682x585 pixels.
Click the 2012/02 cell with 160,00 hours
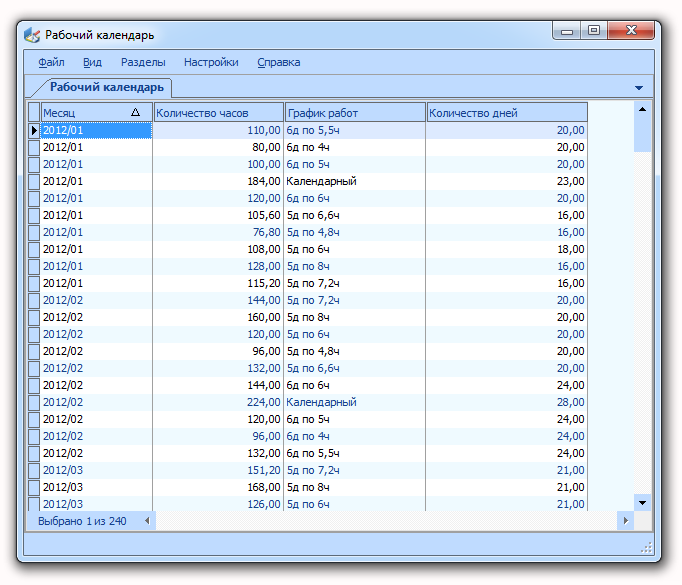pyautogui.click(x=97, y=317)
